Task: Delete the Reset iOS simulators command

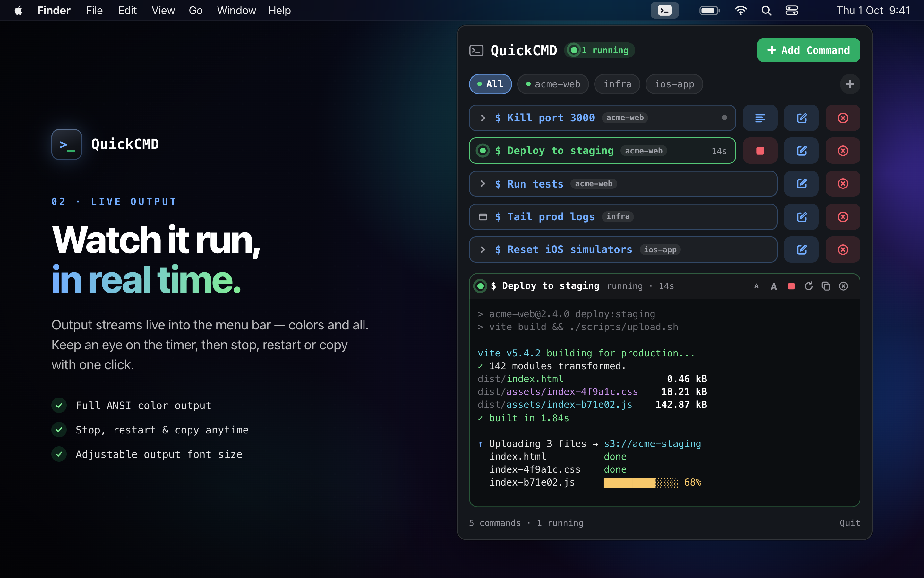Action: click(843, 250)
